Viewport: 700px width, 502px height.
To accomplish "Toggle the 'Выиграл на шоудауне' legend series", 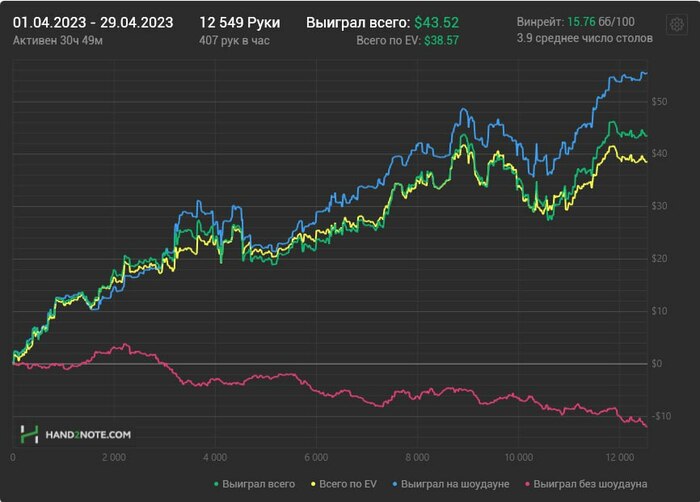I will (x=451, y=484).
